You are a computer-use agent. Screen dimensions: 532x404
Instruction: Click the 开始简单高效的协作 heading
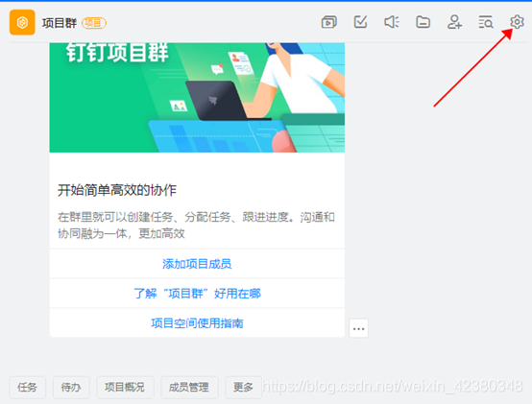pos(117,190)
